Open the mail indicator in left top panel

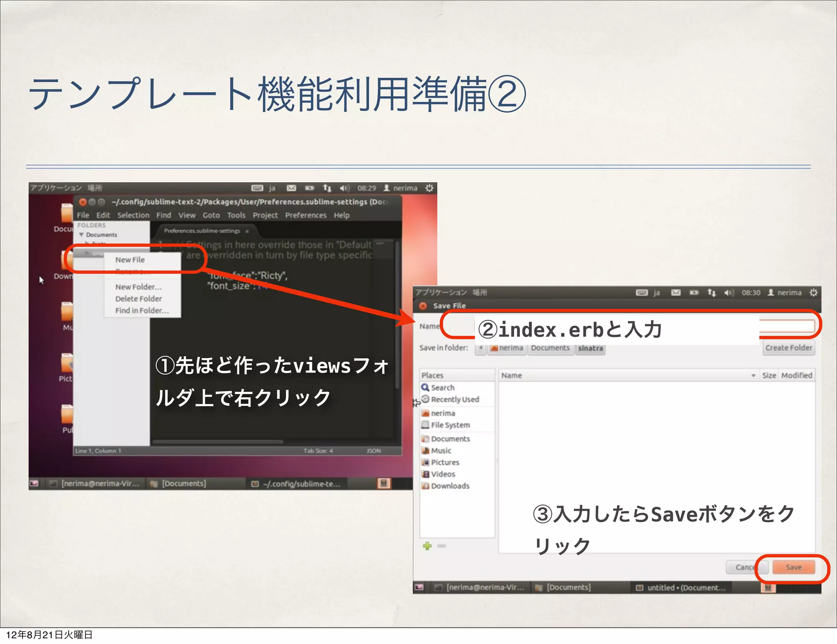291,188
